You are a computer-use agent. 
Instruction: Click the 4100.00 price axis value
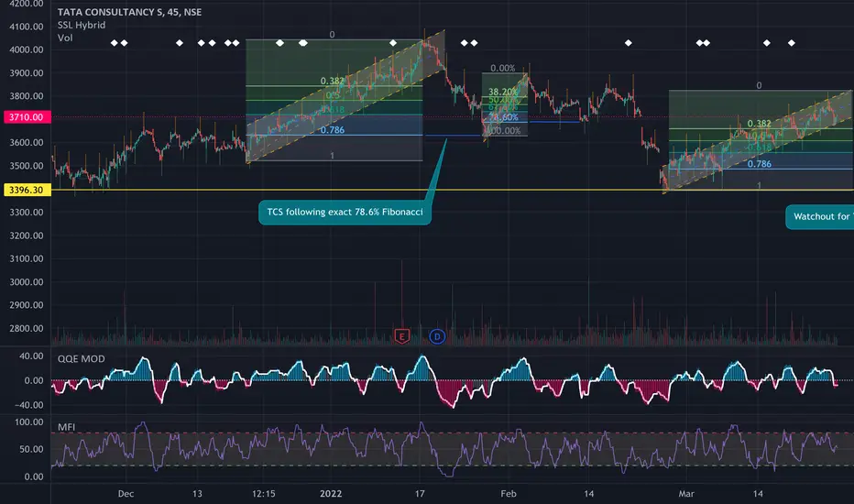pos(27,27)
